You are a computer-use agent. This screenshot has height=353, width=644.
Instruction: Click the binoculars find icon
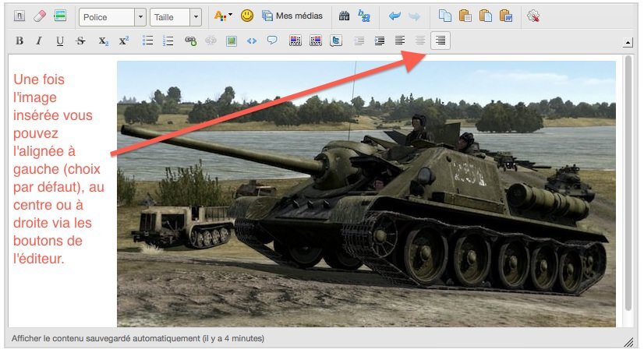pyautogui.click(x=344, y=16)
